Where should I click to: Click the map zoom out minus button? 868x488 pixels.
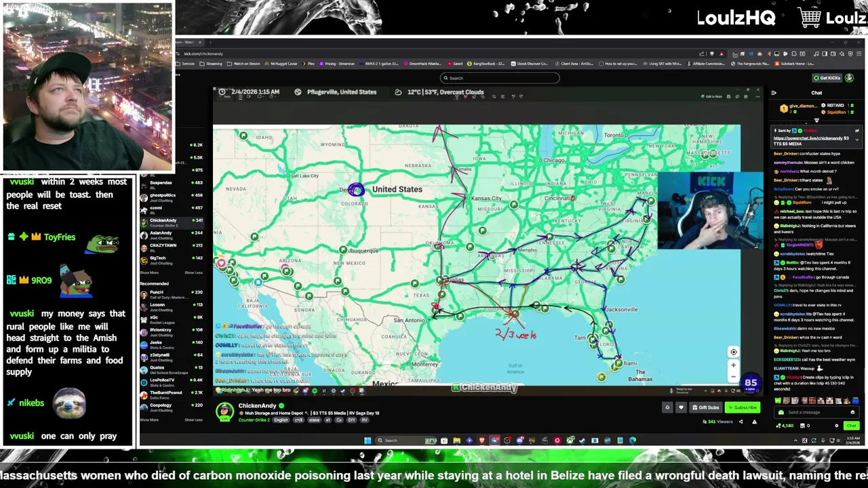coord(733,375)
